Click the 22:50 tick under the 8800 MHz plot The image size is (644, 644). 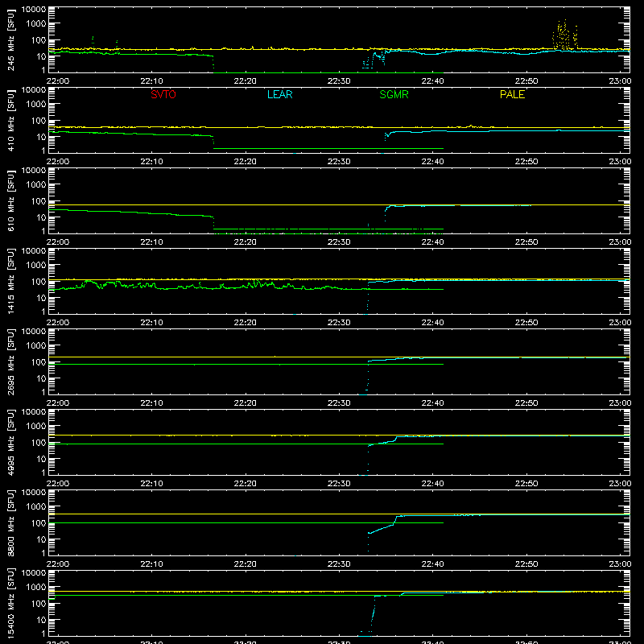click(526, 564)
